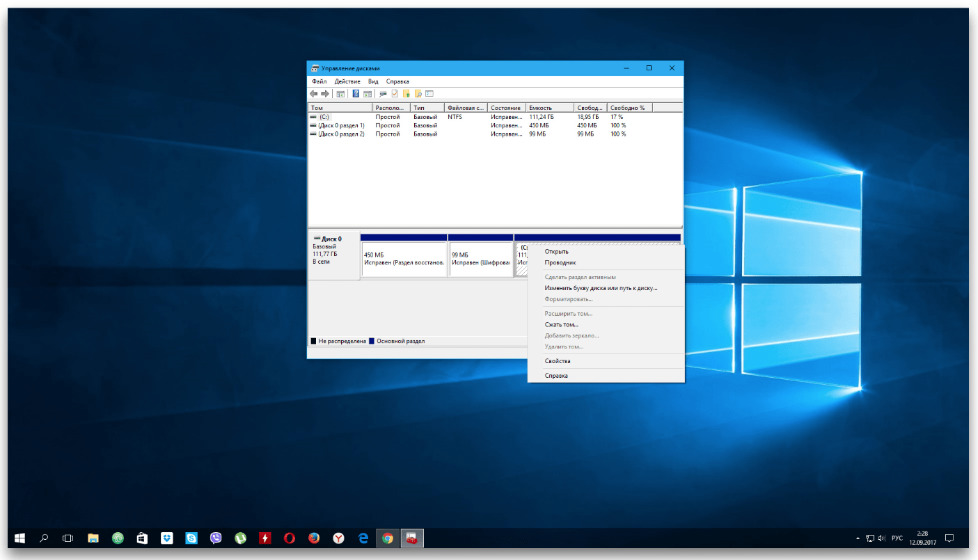
Task: Click the folder with magnifier toolbar icon
Action: (x=418, y=94)
